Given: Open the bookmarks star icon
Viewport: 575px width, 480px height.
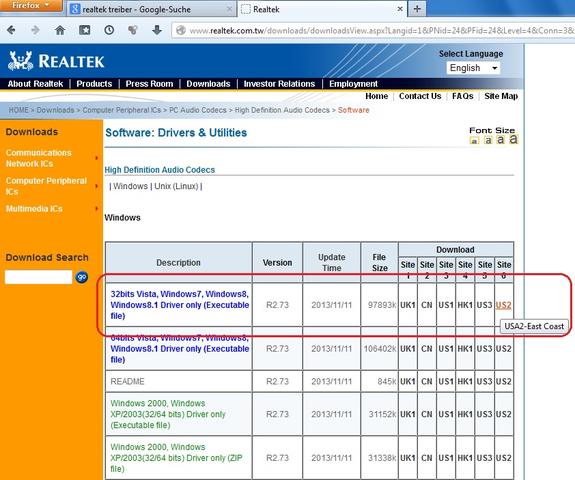Looking at the screenshot, I should (84, 30).
